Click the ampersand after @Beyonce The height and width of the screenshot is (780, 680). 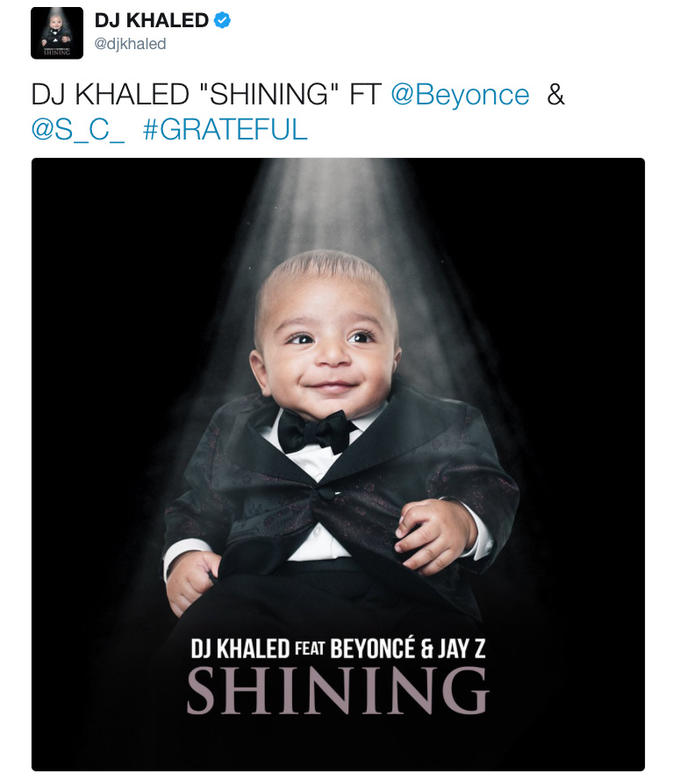[x=556, y=95]
